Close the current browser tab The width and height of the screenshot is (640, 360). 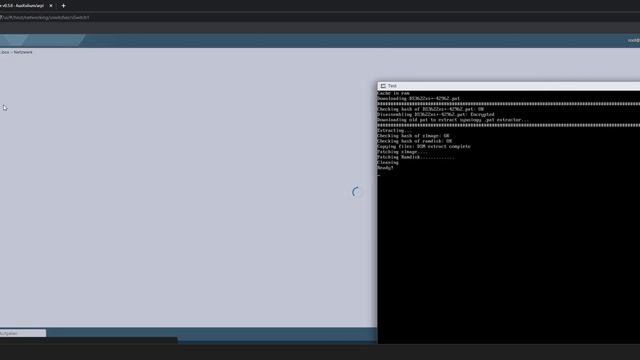pos(51,6)
